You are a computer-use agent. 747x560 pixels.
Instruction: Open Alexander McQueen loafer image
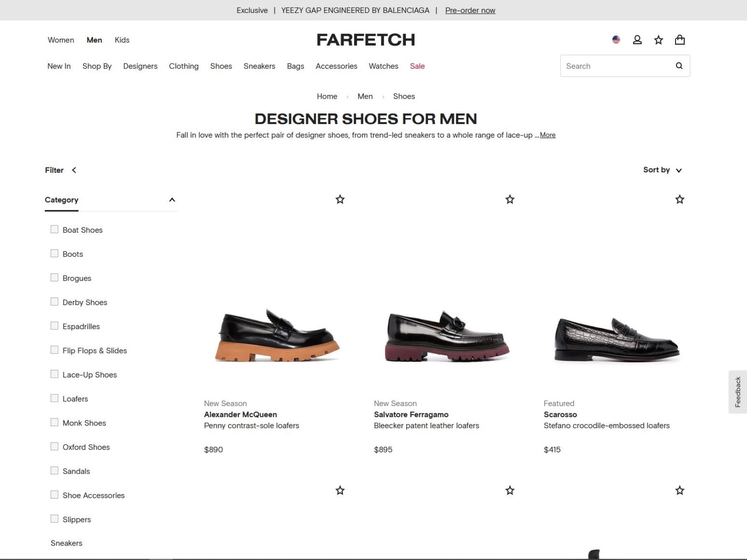(277, 336)
